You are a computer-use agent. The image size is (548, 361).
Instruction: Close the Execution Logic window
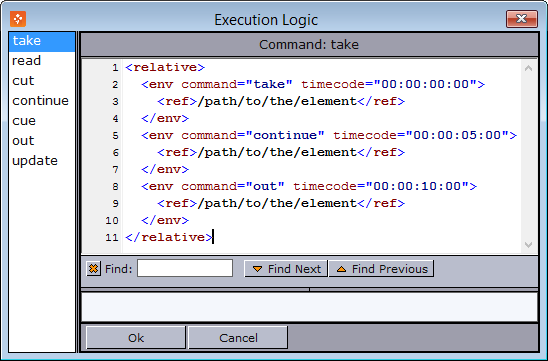(521, 19)
